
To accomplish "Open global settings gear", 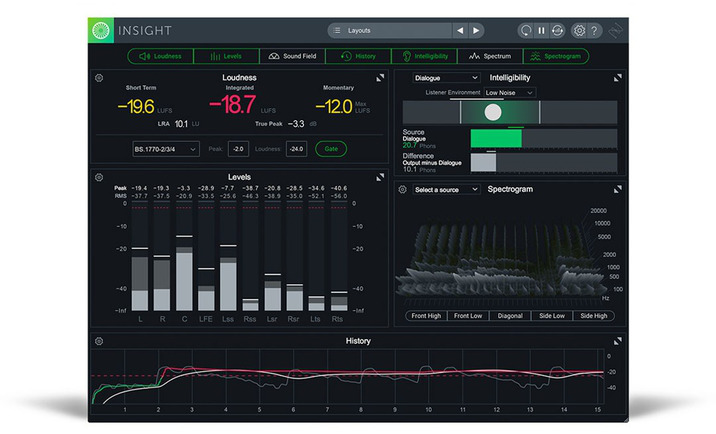I will coord(579,31).
